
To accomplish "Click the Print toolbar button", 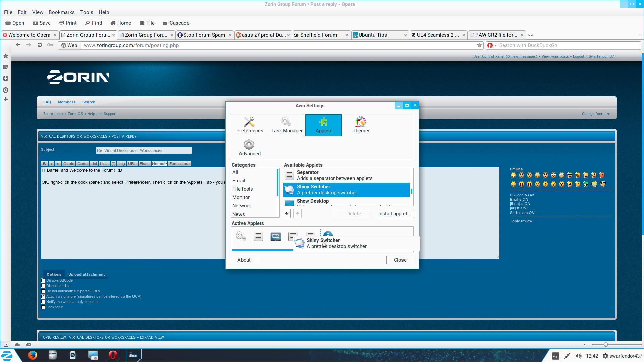I will [68, 23].
